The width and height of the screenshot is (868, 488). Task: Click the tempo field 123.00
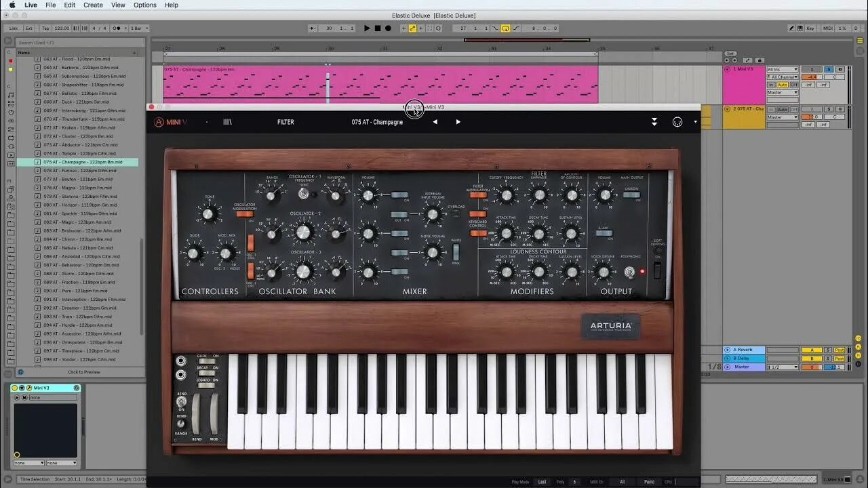62,28
